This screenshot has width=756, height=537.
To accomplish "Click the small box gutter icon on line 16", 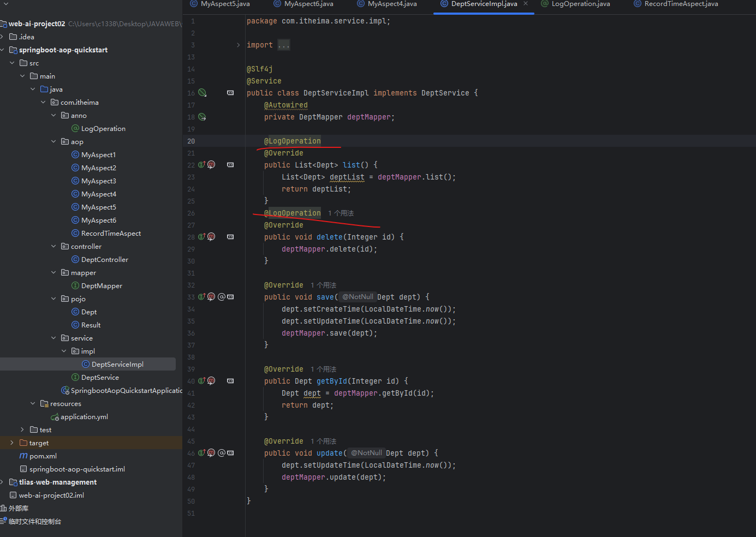I will [x=230, y=93].
